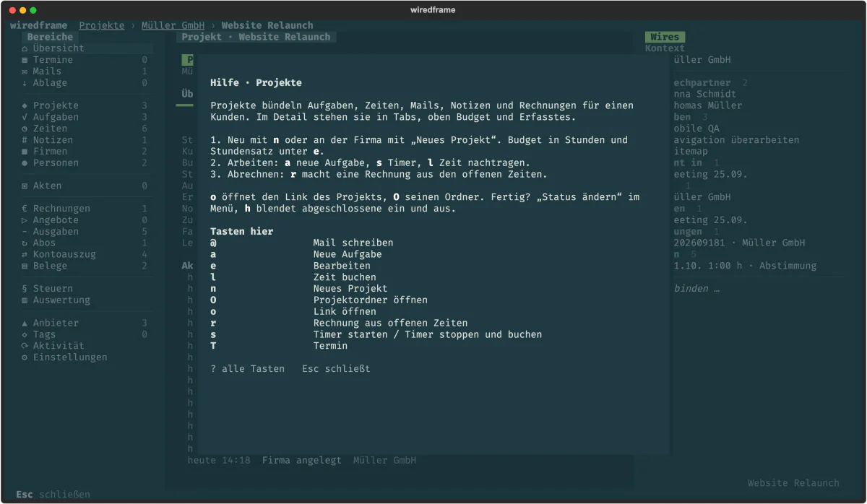The height and width of the screenshot is (504, 867).
Task: Click the Mails envelope icon
Action: coord(25,71)
